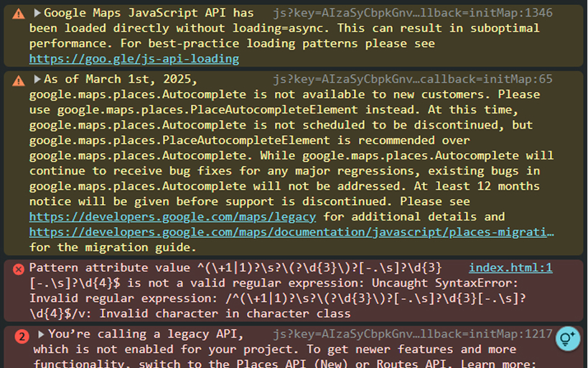Click the lightbulb AI insight icon
588x368 pixels.
567,338
